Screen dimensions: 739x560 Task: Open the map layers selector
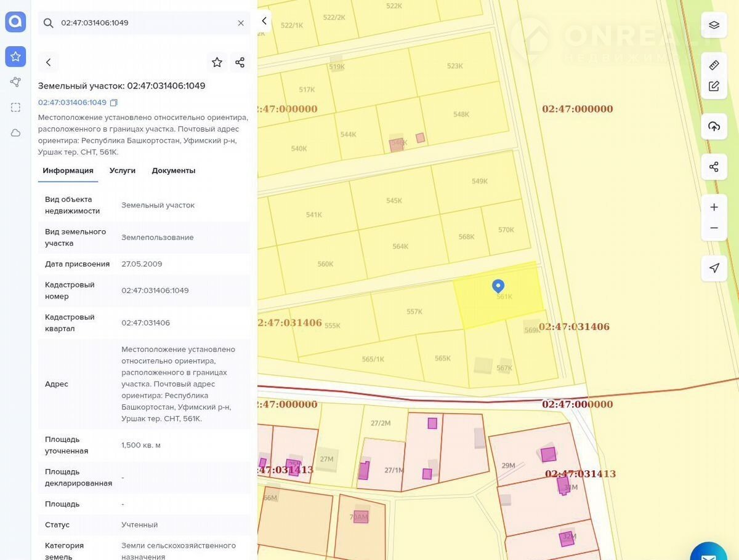pyautogui.click(x=714, y=25)
